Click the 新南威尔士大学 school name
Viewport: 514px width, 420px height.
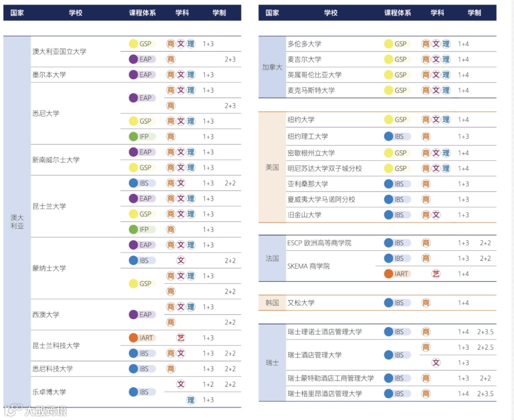[x=56, y=160]
